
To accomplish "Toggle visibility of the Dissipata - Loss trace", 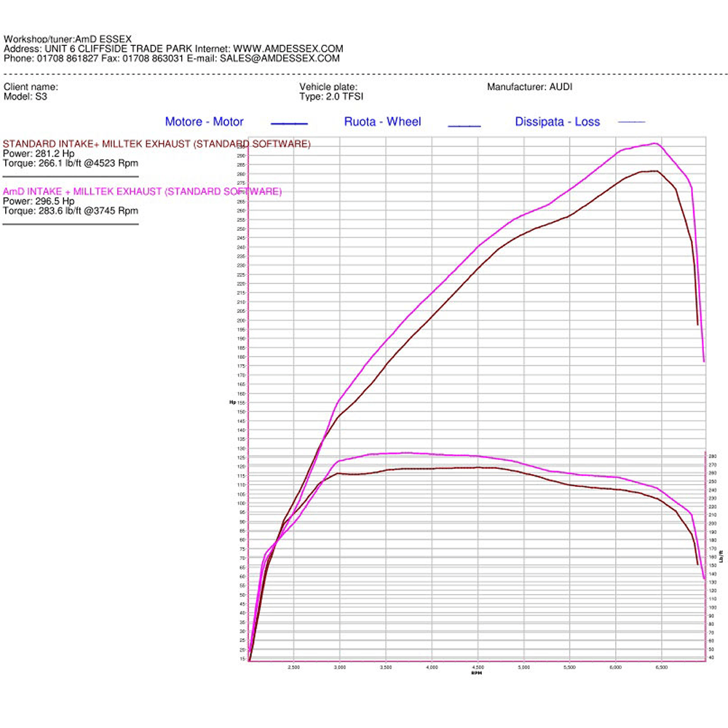I will tap(558, 122).
